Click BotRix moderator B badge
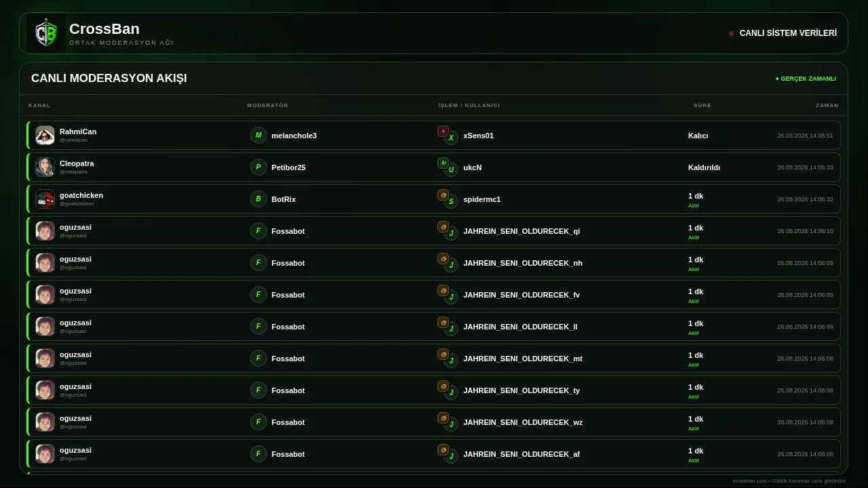Viewport: 868px width, 488px height. 258,199
